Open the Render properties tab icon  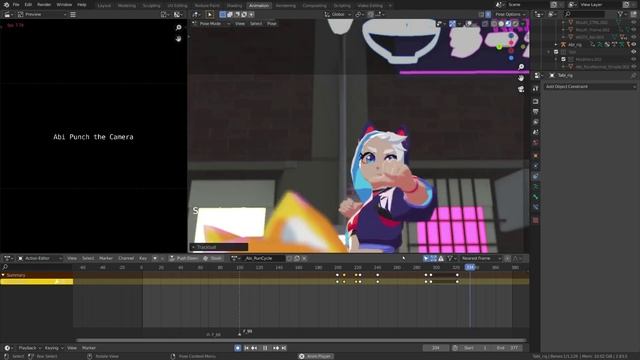click(536, 101)
